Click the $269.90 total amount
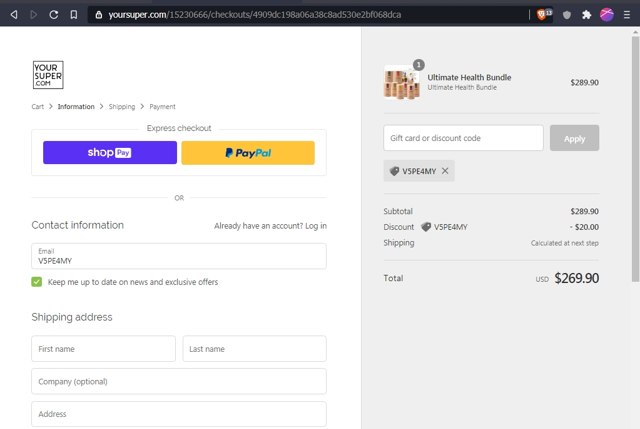The height and width of the screenshot is (429, 640). 576,278
